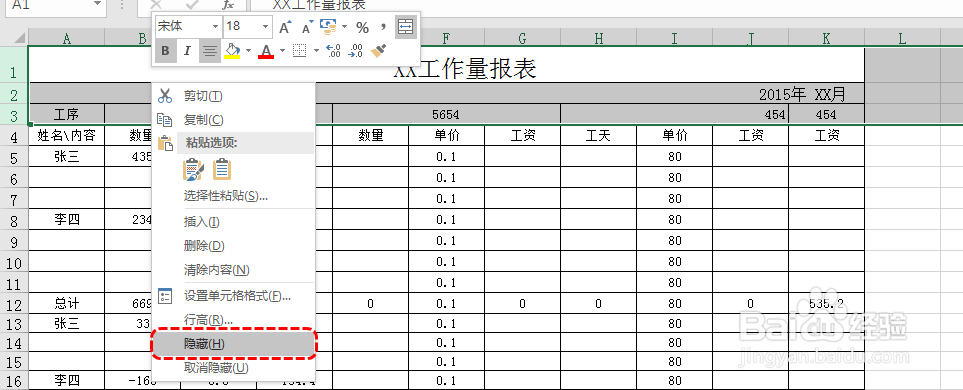The height and width of the screenshot is (390, 963).
Task: Paste using the second clipboard option icon
Action: [222, 169]
